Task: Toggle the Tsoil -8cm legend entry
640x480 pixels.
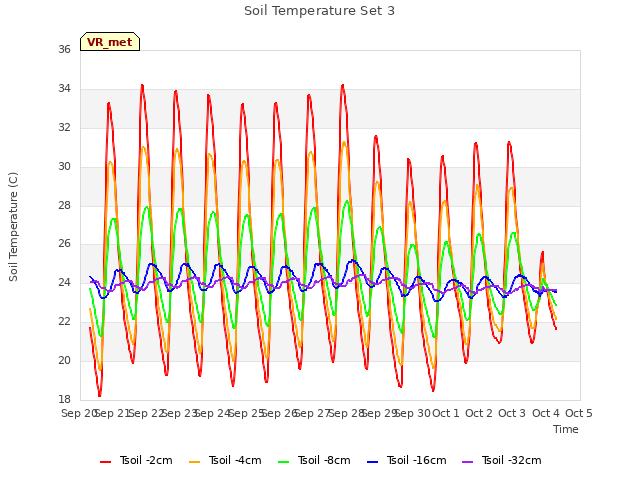Action: [x=314, y=460]
